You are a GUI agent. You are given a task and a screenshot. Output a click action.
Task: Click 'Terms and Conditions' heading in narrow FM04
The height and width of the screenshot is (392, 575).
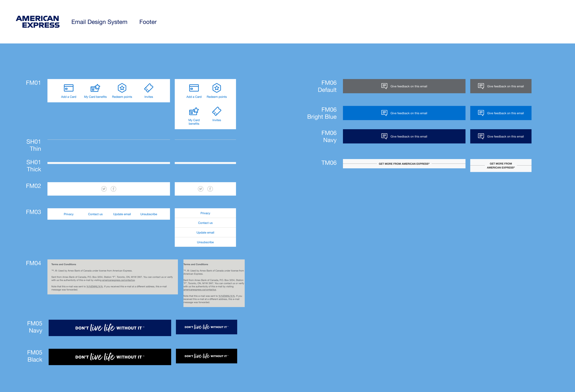tap(196, 264)
